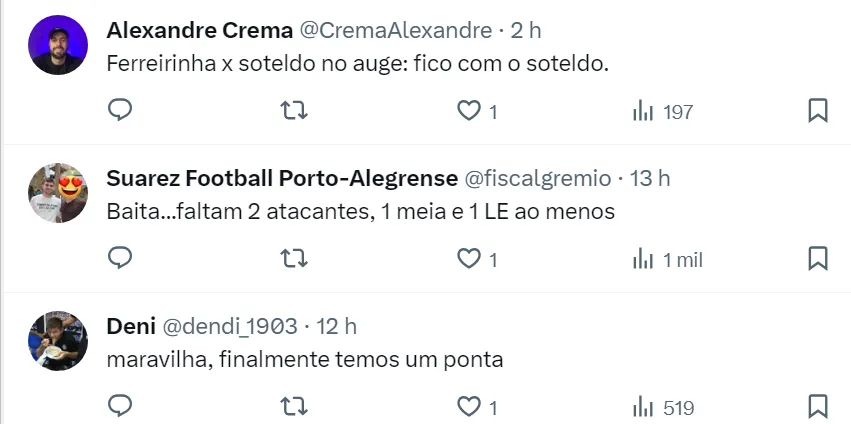Bookmark the @fiscalgremio tweet
The height and width of the screenshot is (424, 851).
(x=817, y=259)
